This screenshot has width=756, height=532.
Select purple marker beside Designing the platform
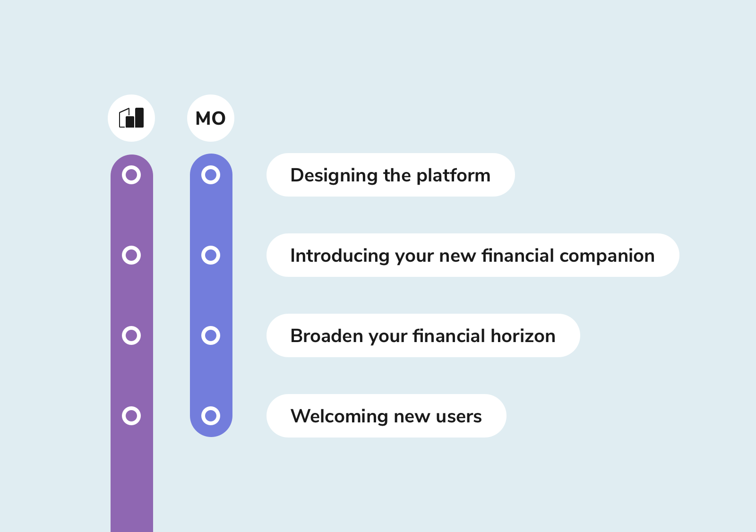click(x=131, y=175)
